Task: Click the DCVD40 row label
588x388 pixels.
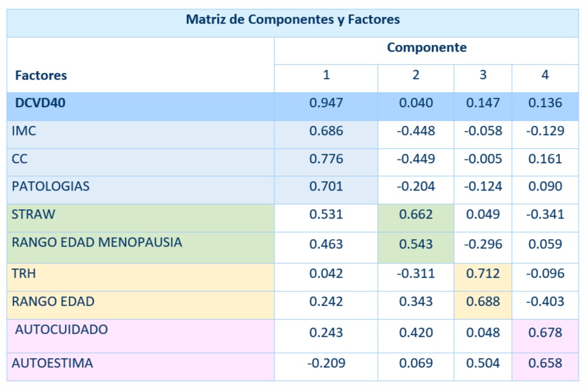Action: click(40, 103)
